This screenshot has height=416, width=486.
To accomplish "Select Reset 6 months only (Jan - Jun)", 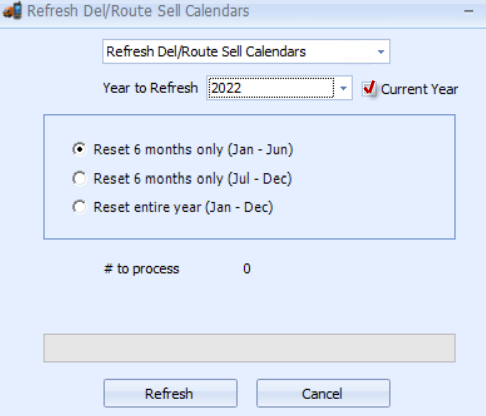I will point(79,149).
